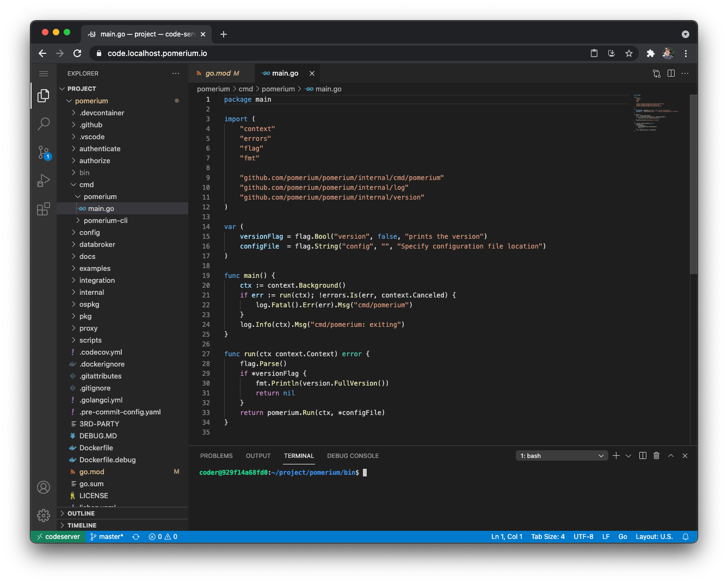Kill the terminal with the trash icon

coord(656,455)
